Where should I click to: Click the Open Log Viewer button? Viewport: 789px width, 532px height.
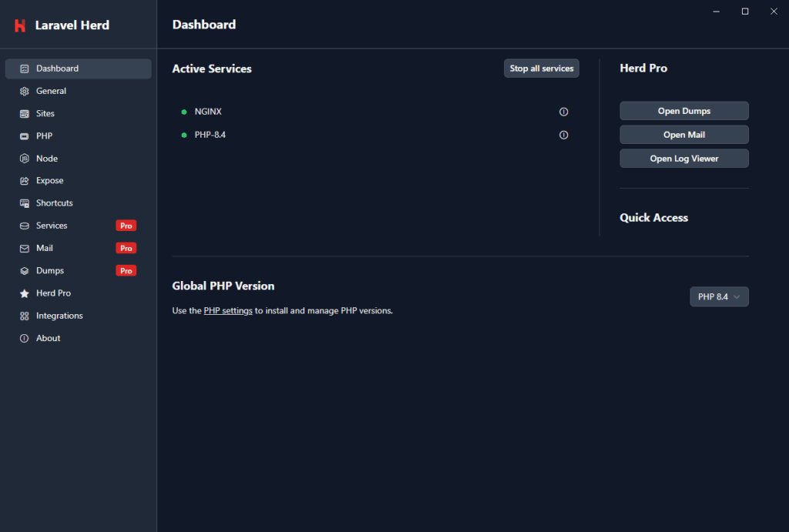[x=684, y=159]
